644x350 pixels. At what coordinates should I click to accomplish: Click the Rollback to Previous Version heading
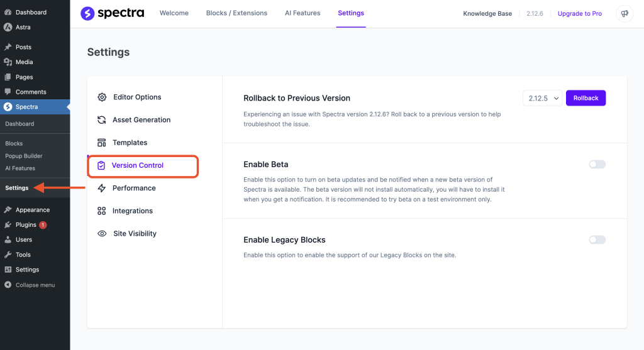click(297, 98)
